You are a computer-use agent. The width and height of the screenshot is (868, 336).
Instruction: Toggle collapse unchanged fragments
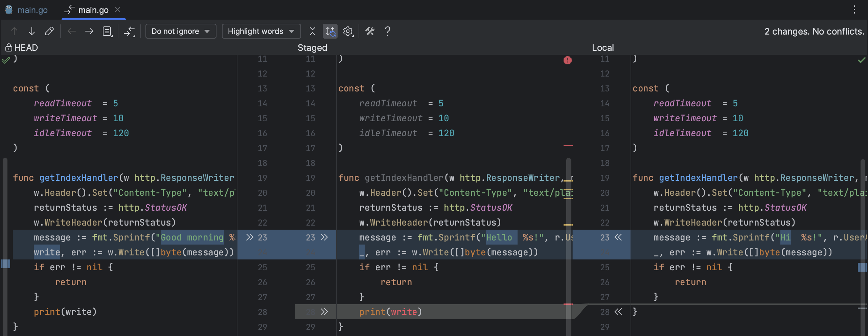[x=312, y=31]
